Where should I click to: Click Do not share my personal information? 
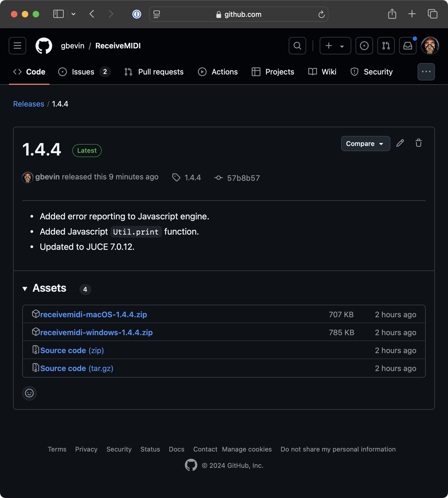[x=338, y=449]
